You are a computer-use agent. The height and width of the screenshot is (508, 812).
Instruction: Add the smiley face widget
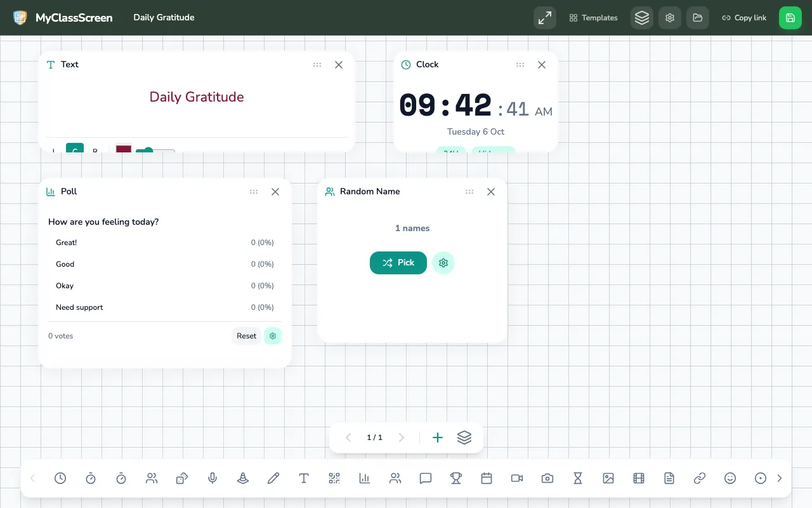(730, 478)
